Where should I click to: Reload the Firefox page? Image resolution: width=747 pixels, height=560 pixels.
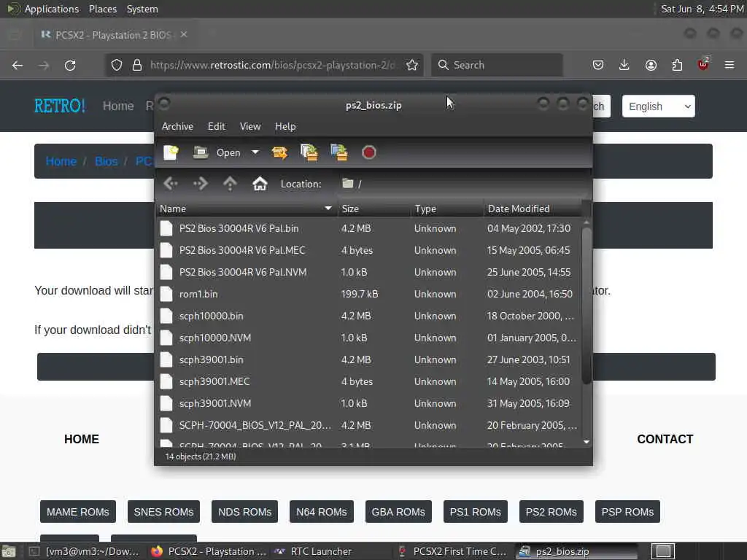(70, 65)
